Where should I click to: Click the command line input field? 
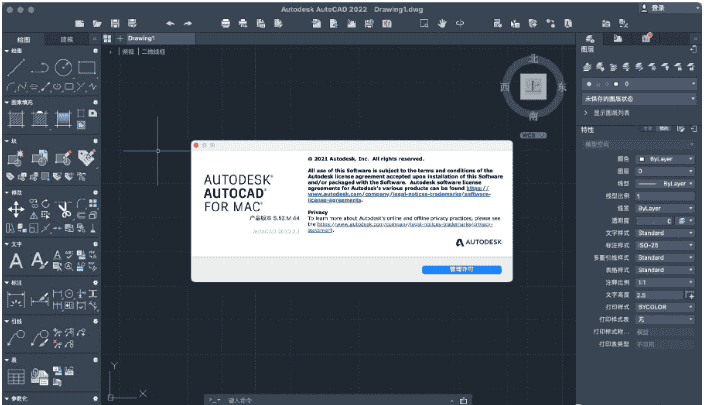pos(337,400)
